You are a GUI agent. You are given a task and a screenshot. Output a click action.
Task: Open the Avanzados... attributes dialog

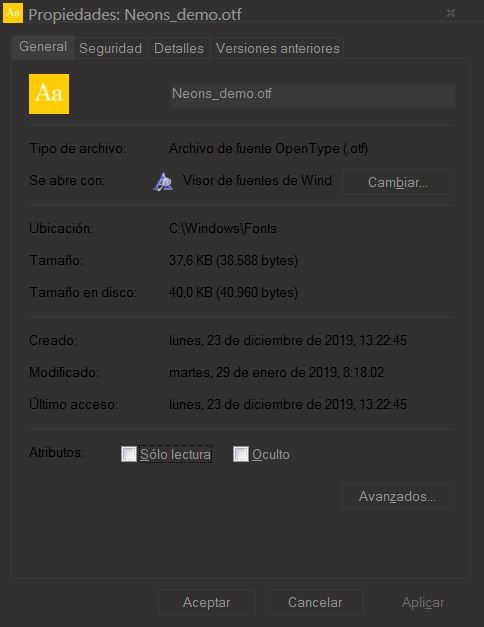point(398,496)
